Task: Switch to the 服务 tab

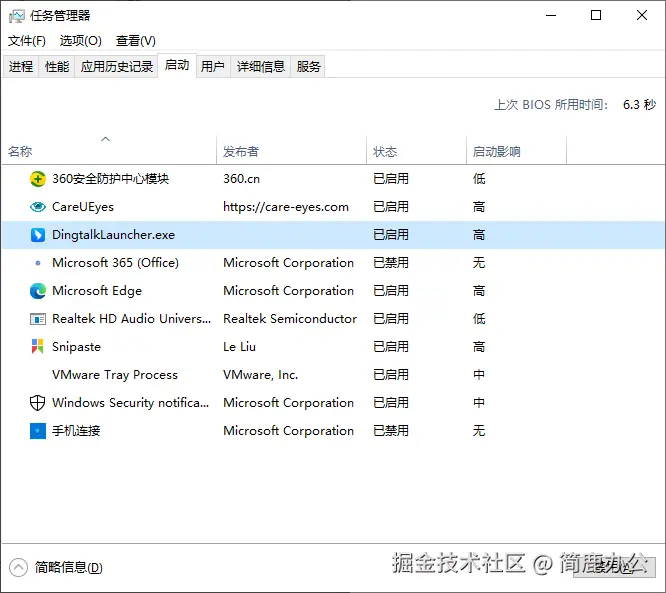Action: 308,67
